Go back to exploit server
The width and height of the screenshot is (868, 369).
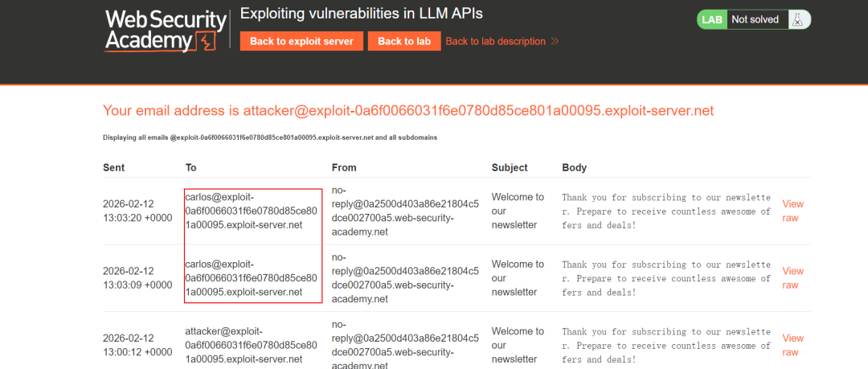click(x=301, y=41)
